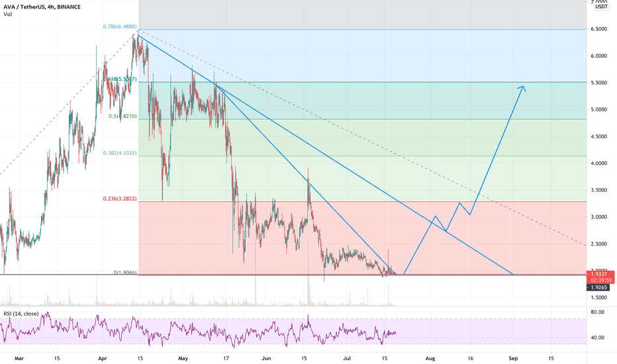Select the 0.236(3.2822) Fibonacci label

[x=120, y=199]
